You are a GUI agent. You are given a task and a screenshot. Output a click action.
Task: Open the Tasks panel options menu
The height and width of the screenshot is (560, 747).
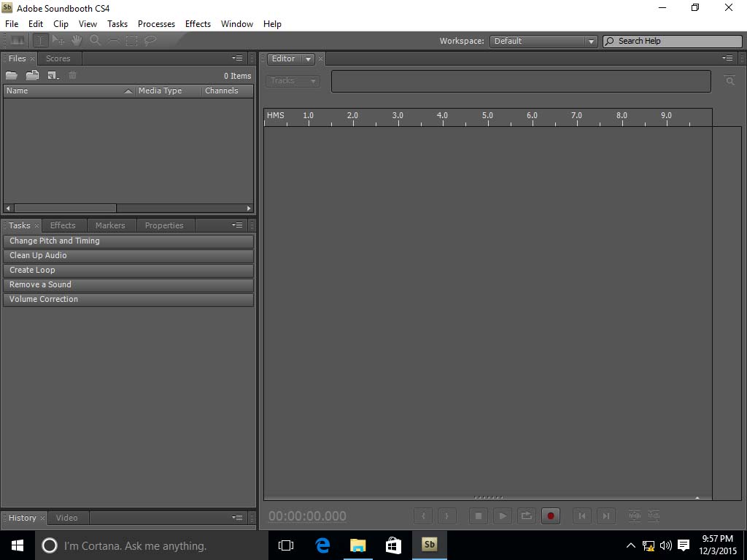(x=237, y=225)
